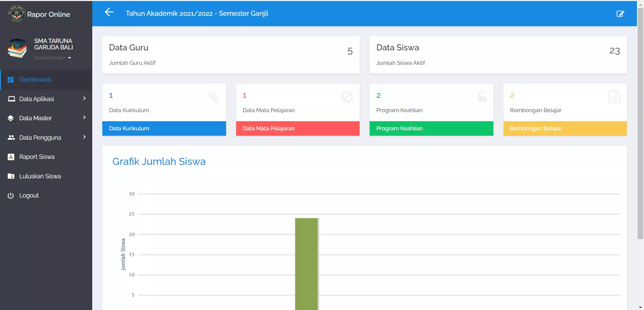This screenshot has height=310, width=644.
Task: Click SMA TARUNA GARUDA BALI school name
Action: click(x=53, y=44)
